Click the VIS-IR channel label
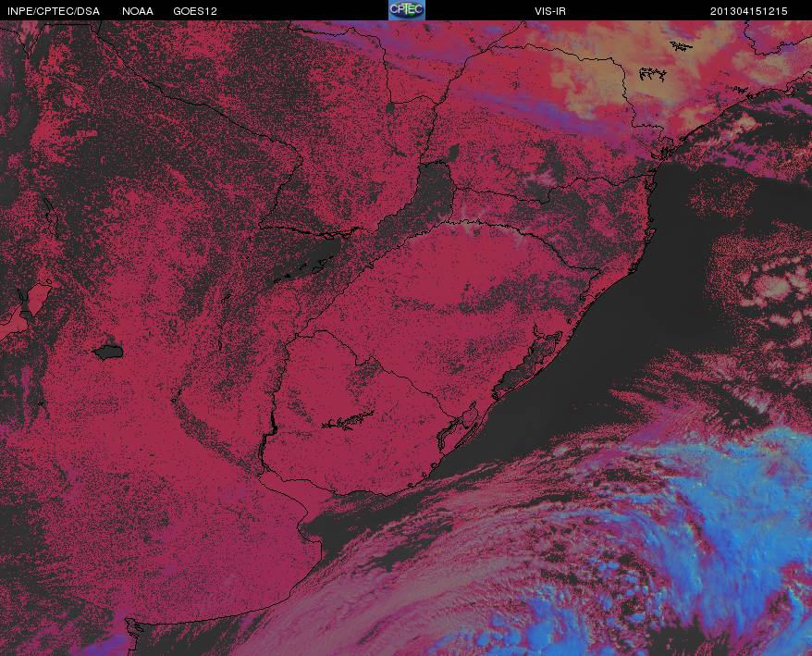This screenshot has height=656, width=812. [550, 11]
